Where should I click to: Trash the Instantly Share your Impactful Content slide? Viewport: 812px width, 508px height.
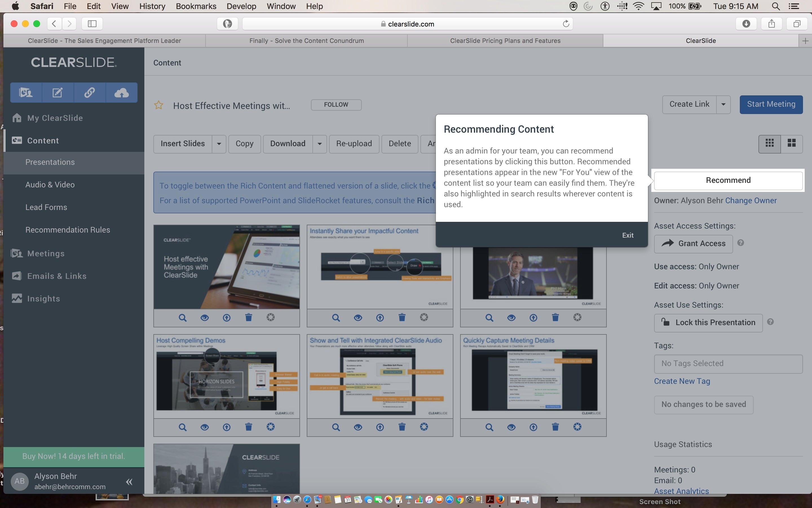coord(402,317)
